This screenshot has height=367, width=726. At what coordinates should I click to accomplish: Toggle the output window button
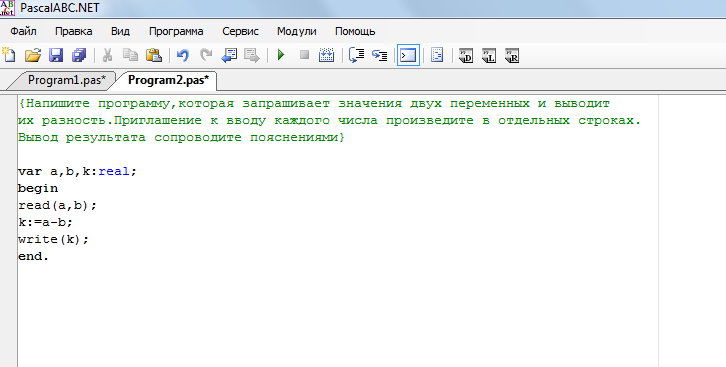[x=408, y=56]
